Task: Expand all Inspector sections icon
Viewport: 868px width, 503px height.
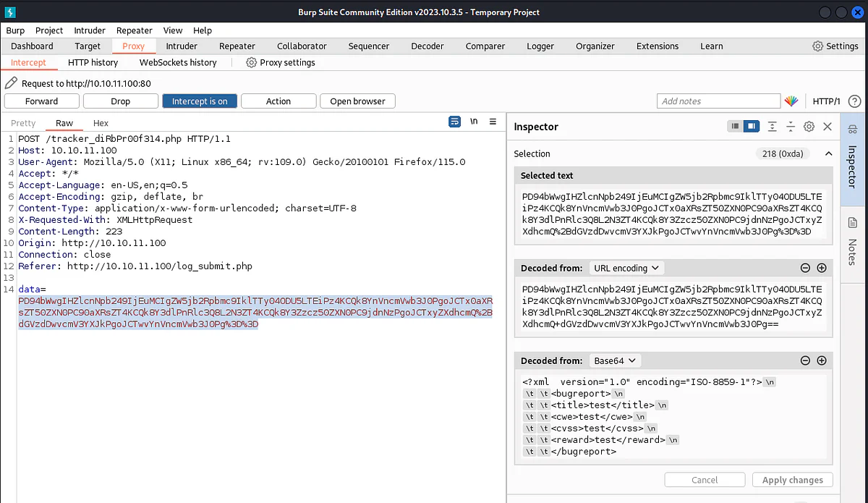Action: [x=773, y=127]
